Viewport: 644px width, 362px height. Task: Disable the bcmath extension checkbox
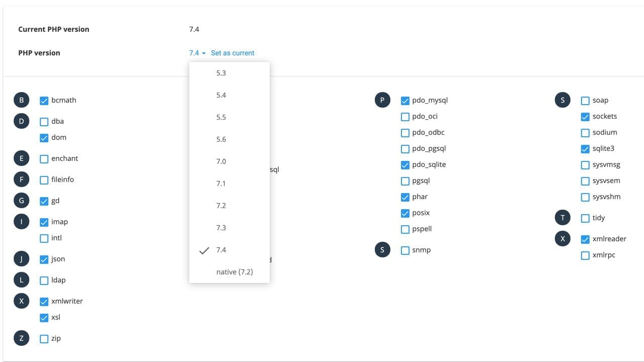coord(44,101)
